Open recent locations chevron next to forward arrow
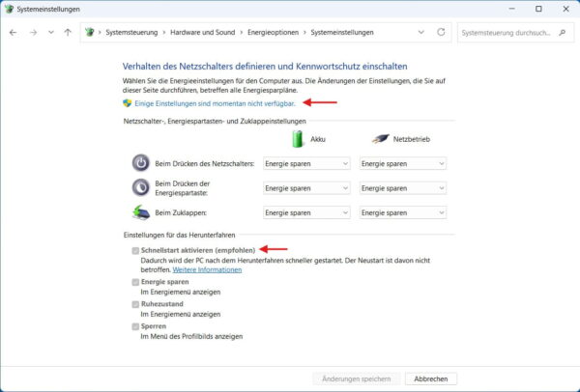The width and height of the screenshot is (580, 392). pos(51,33)
